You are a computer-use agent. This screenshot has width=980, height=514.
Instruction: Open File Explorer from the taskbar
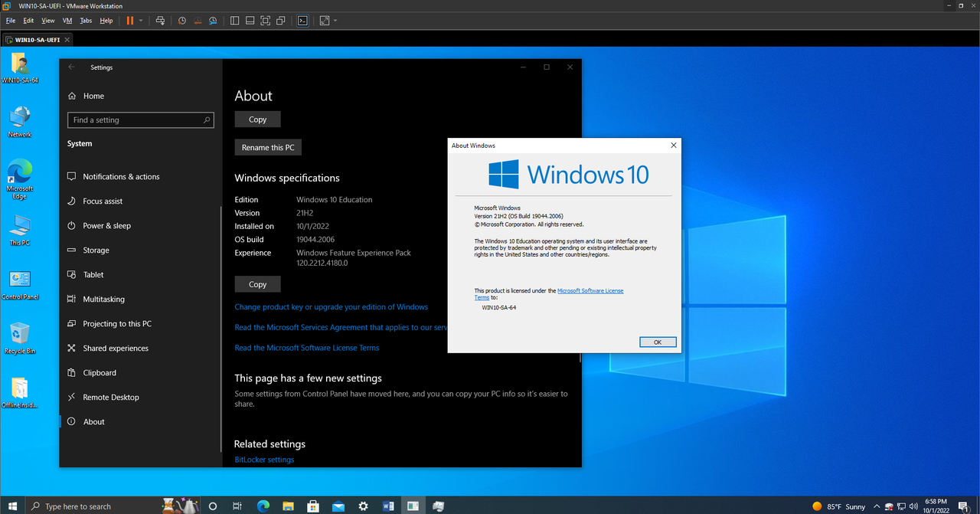[288, 506]
